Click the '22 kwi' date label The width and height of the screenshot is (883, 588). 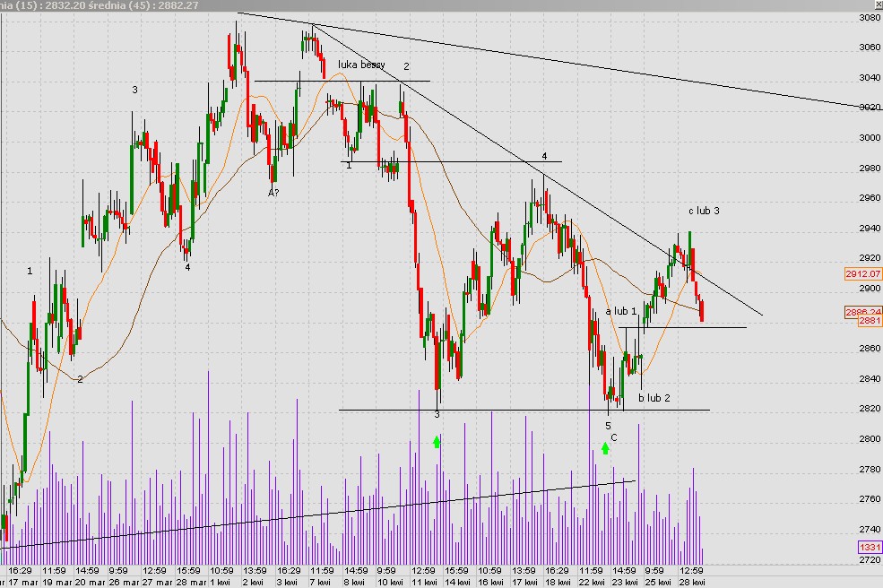coord(591,583)
